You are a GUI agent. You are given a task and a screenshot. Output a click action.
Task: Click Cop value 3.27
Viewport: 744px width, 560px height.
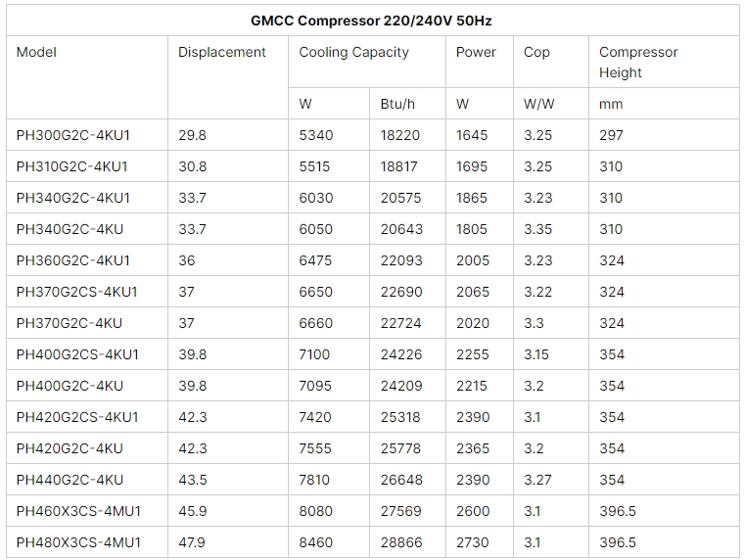pos(537,480)
